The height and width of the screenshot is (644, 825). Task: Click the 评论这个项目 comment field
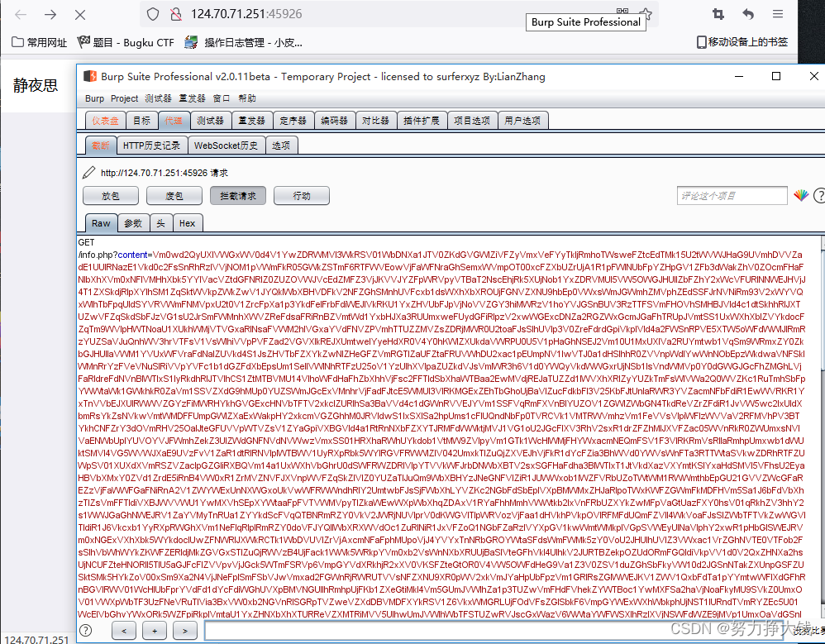click(x=732, y=196)
